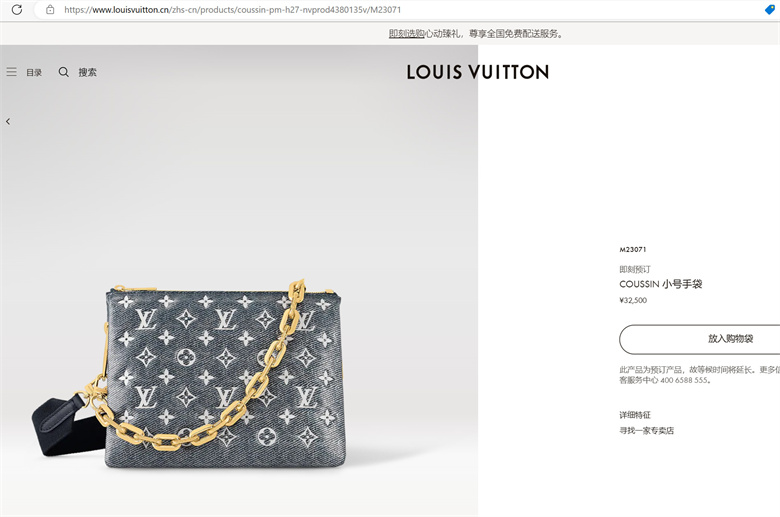Open the 搜索 search menu item
The height and width of the screenshot is (517, 780).
88,72
